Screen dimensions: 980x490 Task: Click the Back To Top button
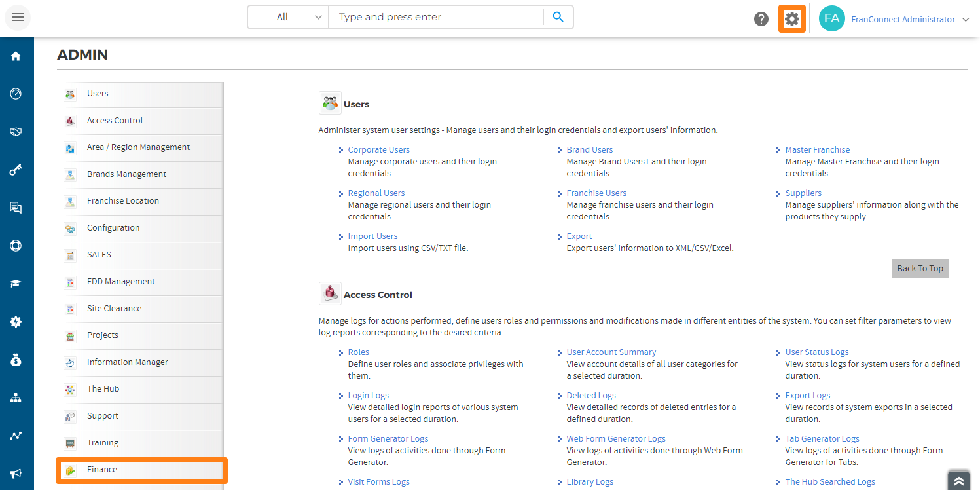[920, 269]
